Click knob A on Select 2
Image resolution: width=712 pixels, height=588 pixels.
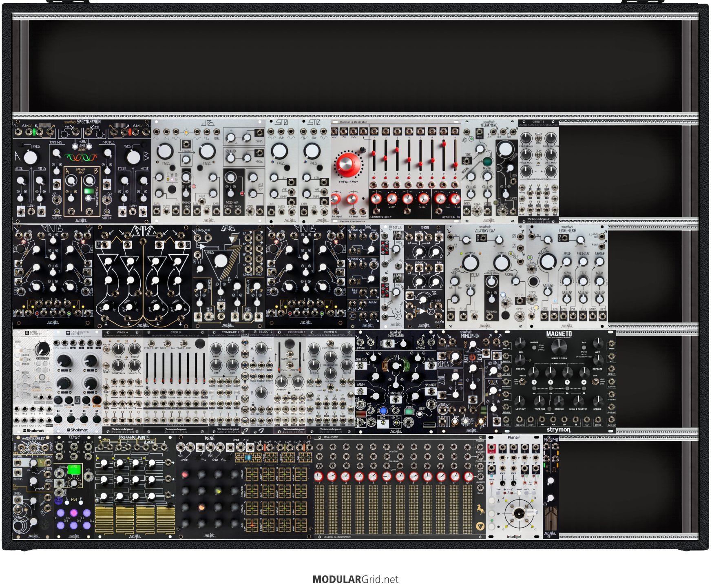click(262, 349)
